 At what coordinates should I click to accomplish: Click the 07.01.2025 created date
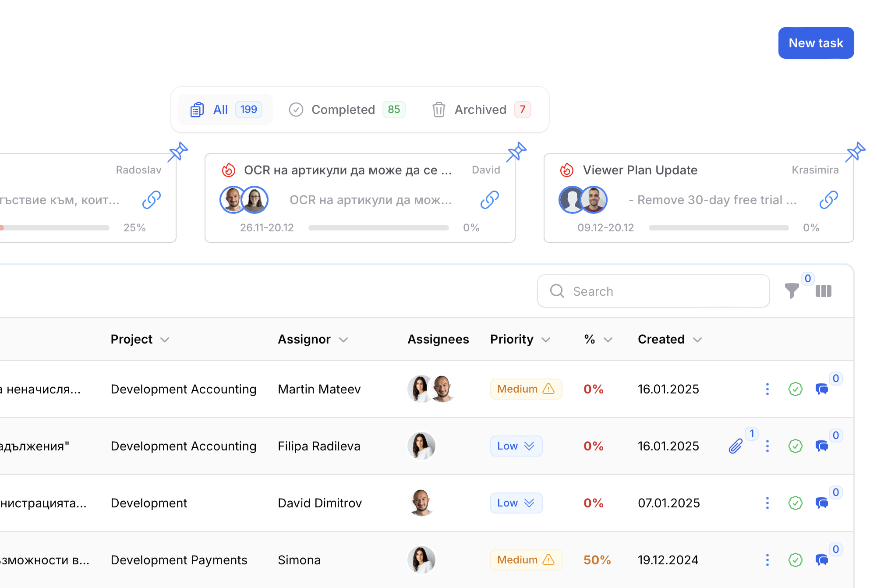pyautogui.click(x=669, y=503)
